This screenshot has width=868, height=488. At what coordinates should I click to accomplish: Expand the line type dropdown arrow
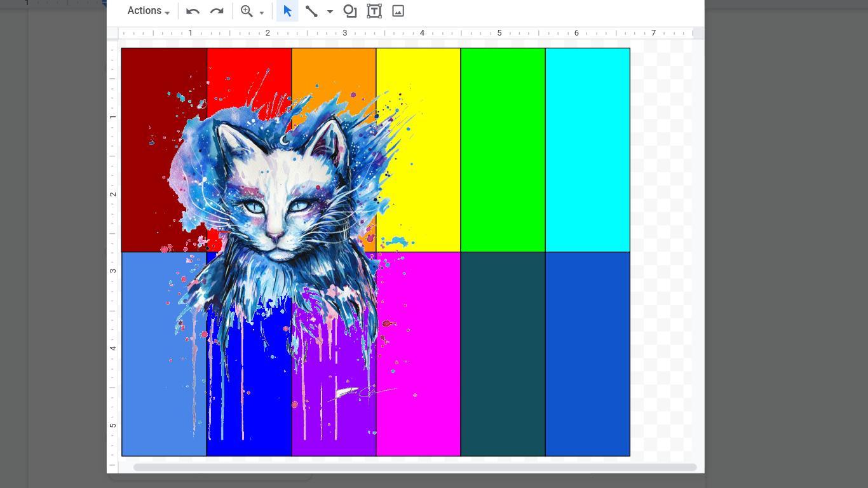(330, 12)
